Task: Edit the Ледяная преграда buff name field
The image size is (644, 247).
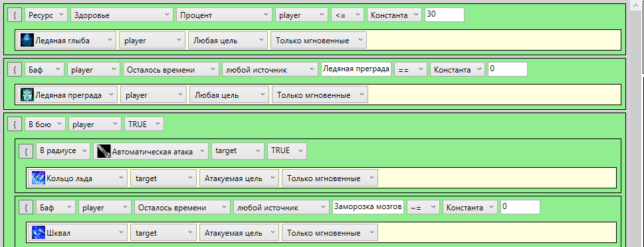Action: (x=356, y=69)
